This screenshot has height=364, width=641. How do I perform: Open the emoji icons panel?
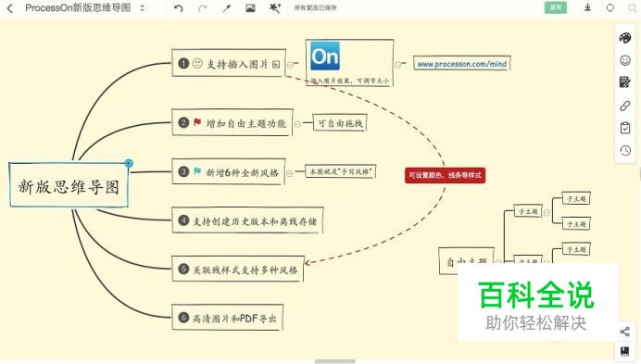625,60
